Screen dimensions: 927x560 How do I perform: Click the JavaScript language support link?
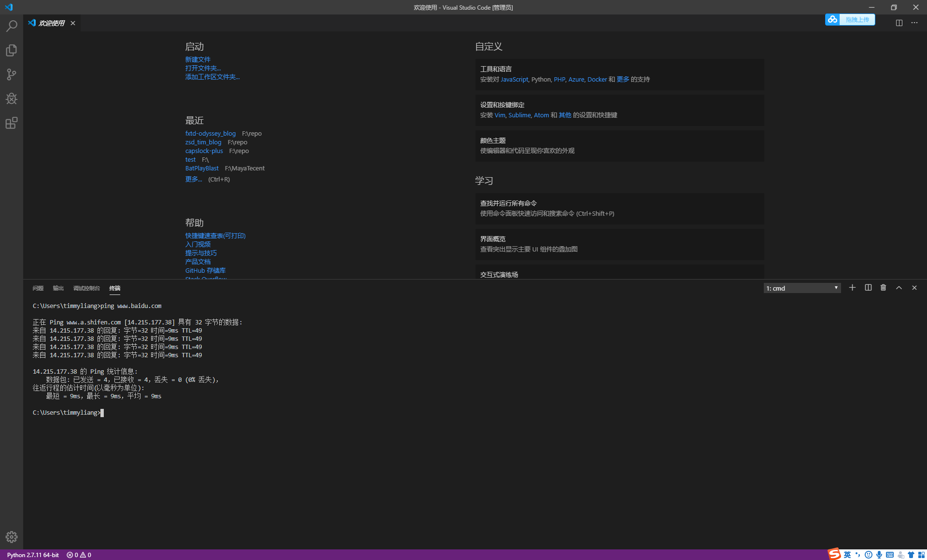(514, 79)
